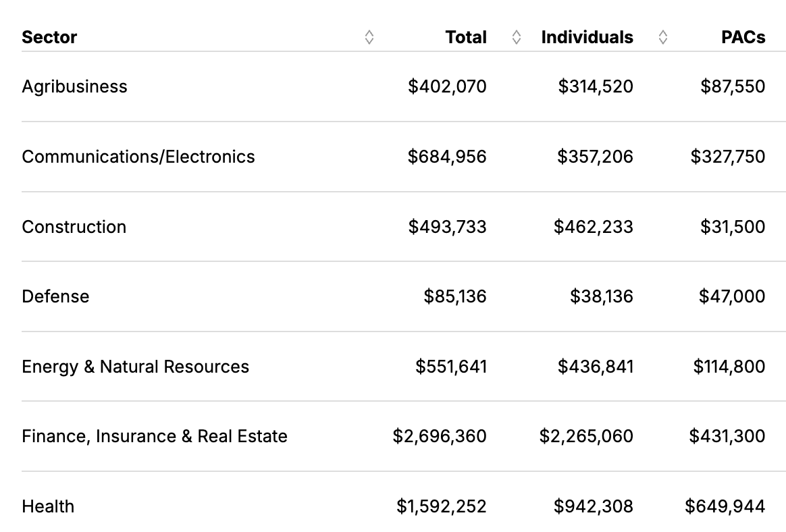Click the Communications/Electronics sector name
The image size is (786, 532).
click(138, 157)
